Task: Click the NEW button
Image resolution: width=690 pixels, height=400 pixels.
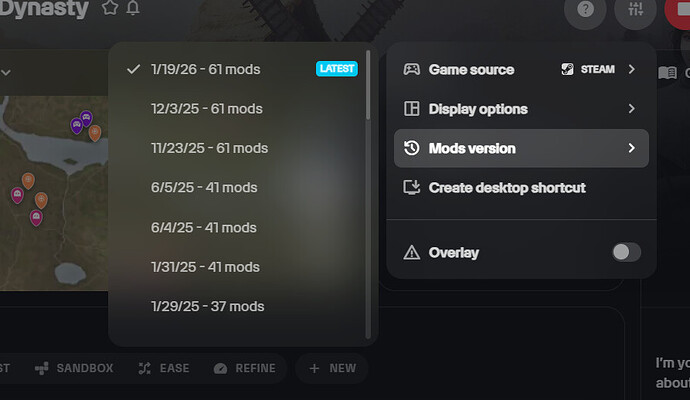Action: (332, 368)
